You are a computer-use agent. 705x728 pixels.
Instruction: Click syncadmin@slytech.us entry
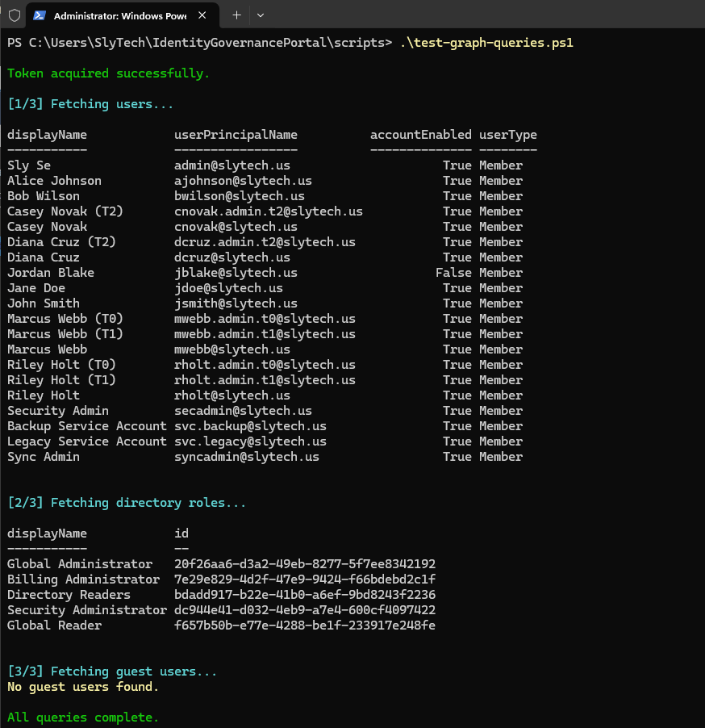[x=247, y=456]
